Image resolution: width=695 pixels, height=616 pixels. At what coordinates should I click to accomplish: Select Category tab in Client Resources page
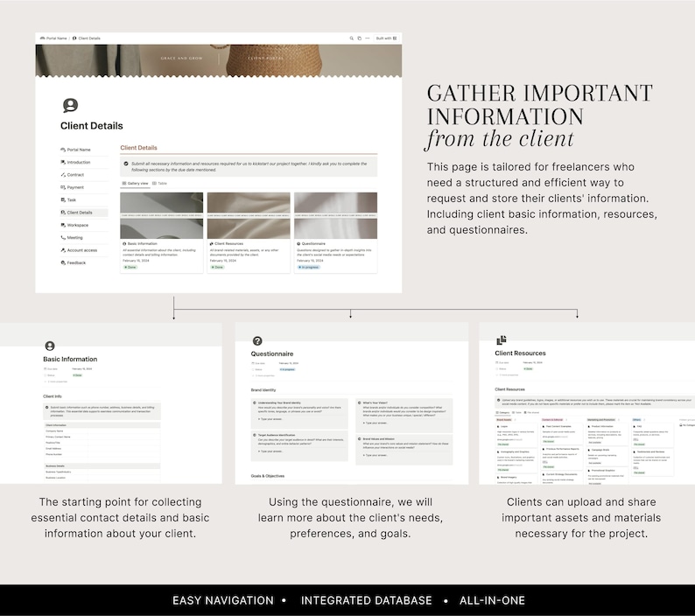coord(502,413)
